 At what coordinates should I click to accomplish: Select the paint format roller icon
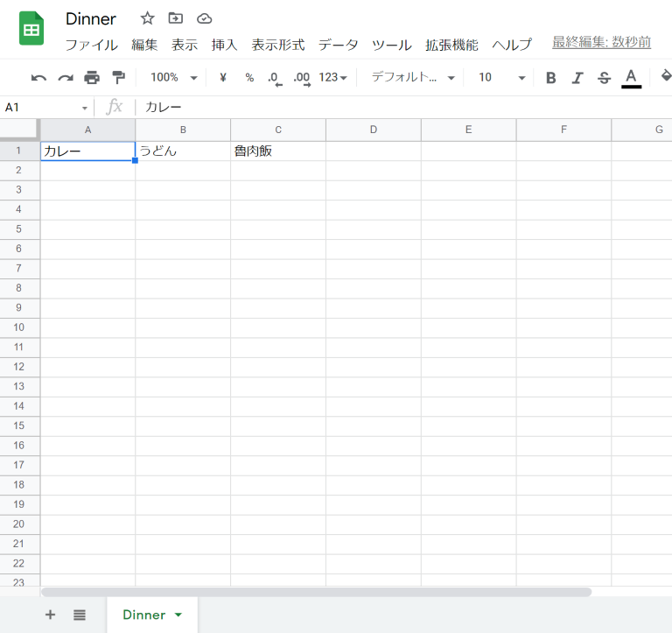[118, 78]
